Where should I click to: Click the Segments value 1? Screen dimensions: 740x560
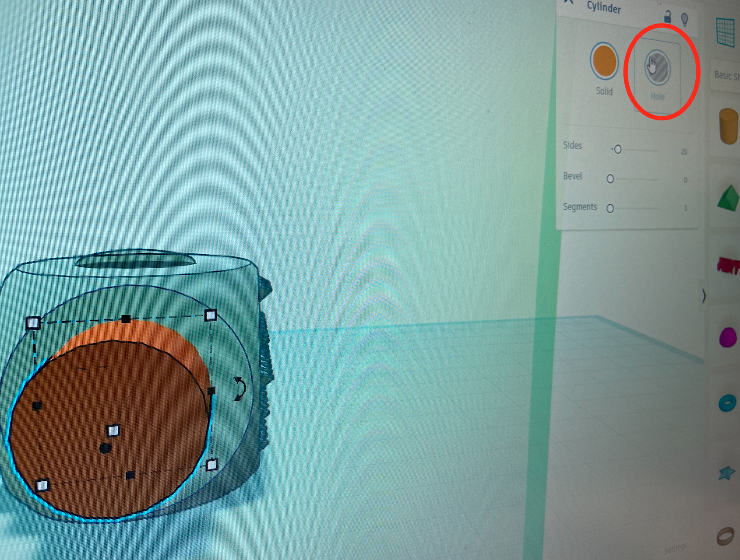click(686, 208)
